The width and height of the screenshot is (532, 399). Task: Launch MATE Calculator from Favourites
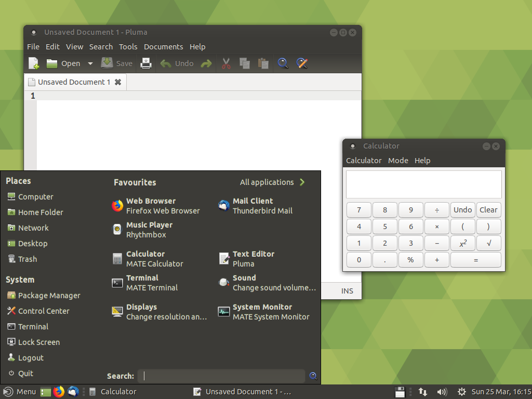coord(148,259)
